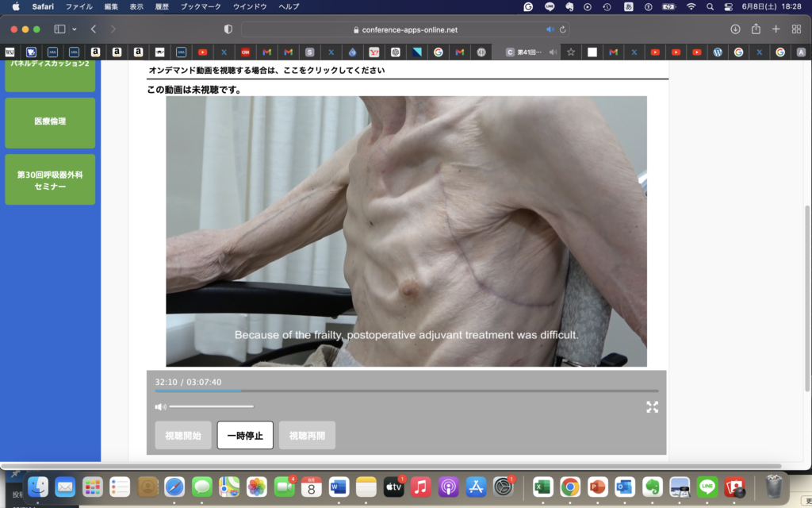
Task: Reload the page with the refresh icon
Action: (x=563, y=29)
